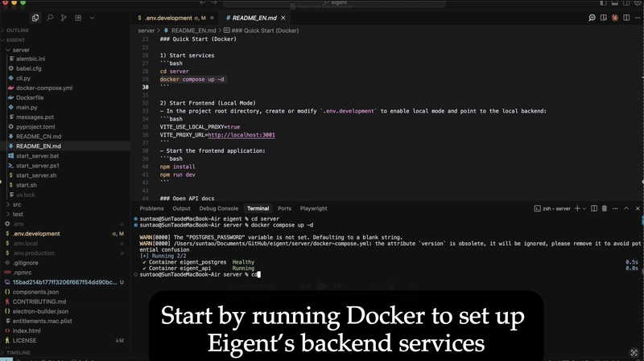Open .npmrc file
The image size is (644, 361).
pos(22,273)
